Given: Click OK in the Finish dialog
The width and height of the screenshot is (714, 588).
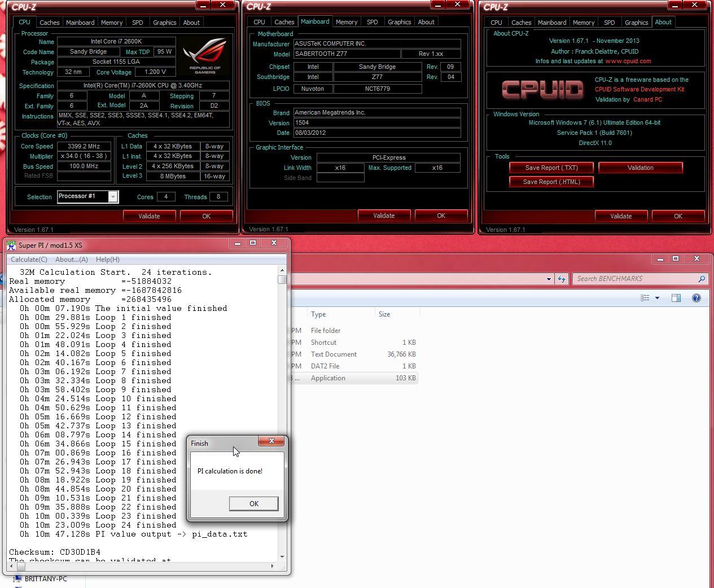Looking at the screenshot, I should [253, 503].
